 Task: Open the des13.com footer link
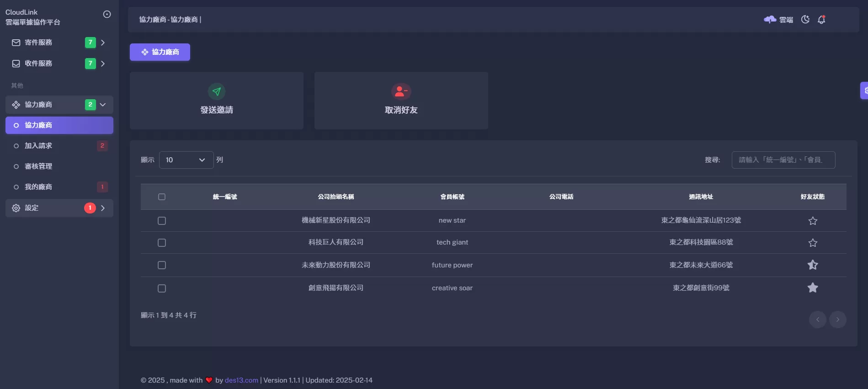[241, 380]
